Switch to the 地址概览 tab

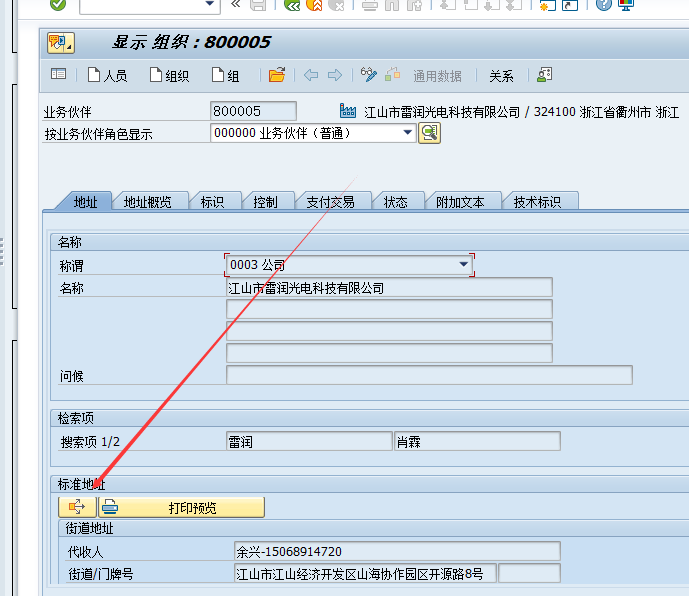pos(147,202)
